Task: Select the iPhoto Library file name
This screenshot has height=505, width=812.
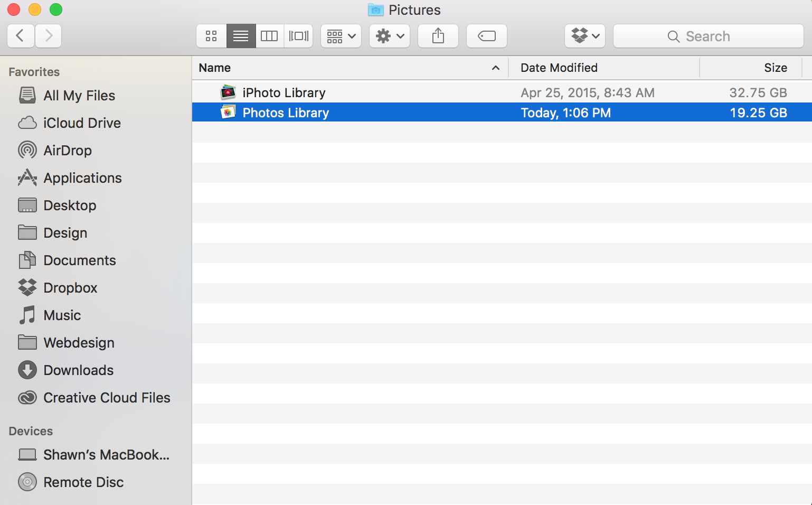Action: coord(284,92)
